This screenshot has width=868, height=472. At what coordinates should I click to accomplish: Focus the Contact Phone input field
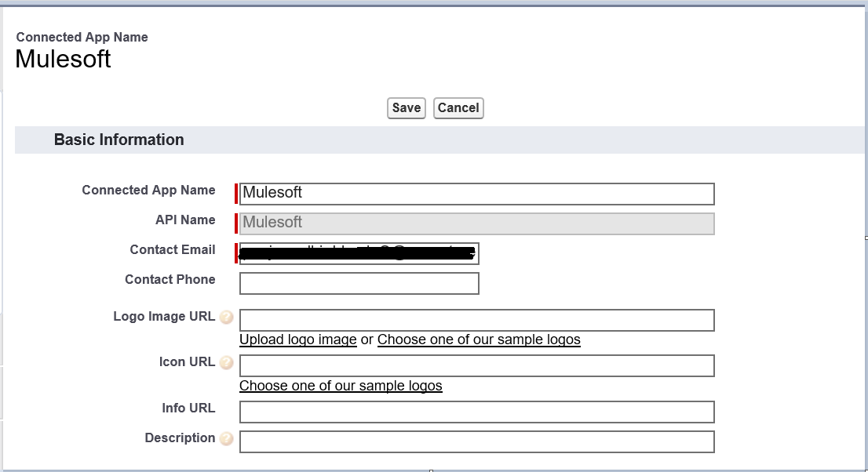click(x=359, y=283)
